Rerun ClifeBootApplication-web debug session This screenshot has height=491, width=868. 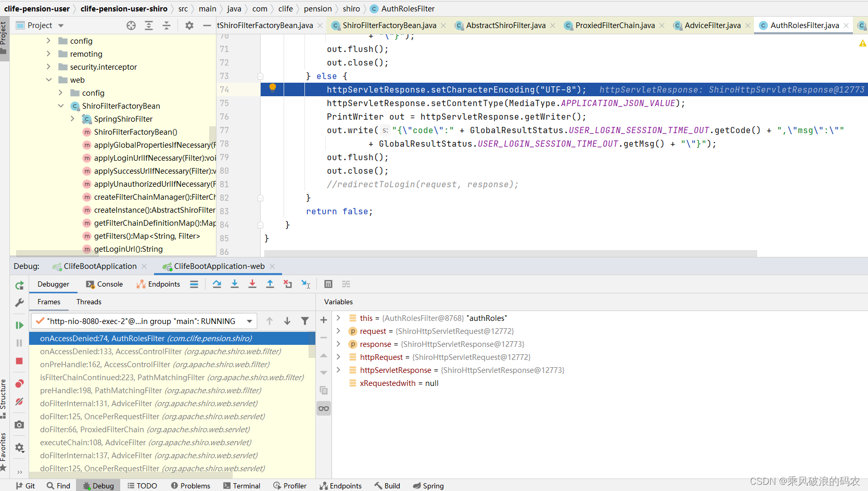coord(19,285)
